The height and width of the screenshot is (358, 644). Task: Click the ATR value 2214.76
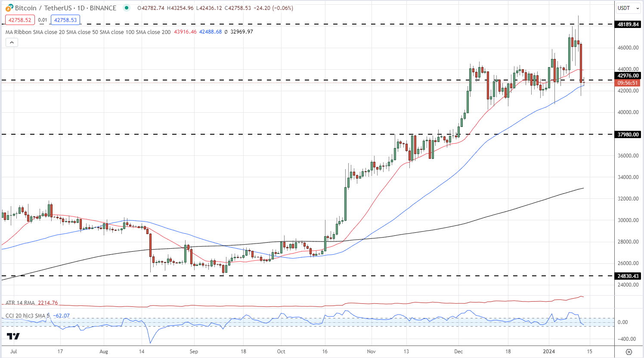48,303
